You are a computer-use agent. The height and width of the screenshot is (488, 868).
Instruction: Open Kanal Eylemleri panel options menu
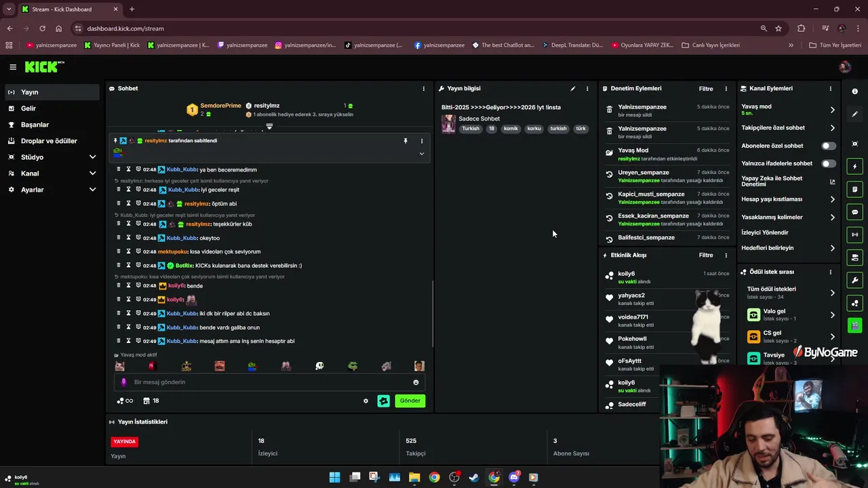pos(830,89)
